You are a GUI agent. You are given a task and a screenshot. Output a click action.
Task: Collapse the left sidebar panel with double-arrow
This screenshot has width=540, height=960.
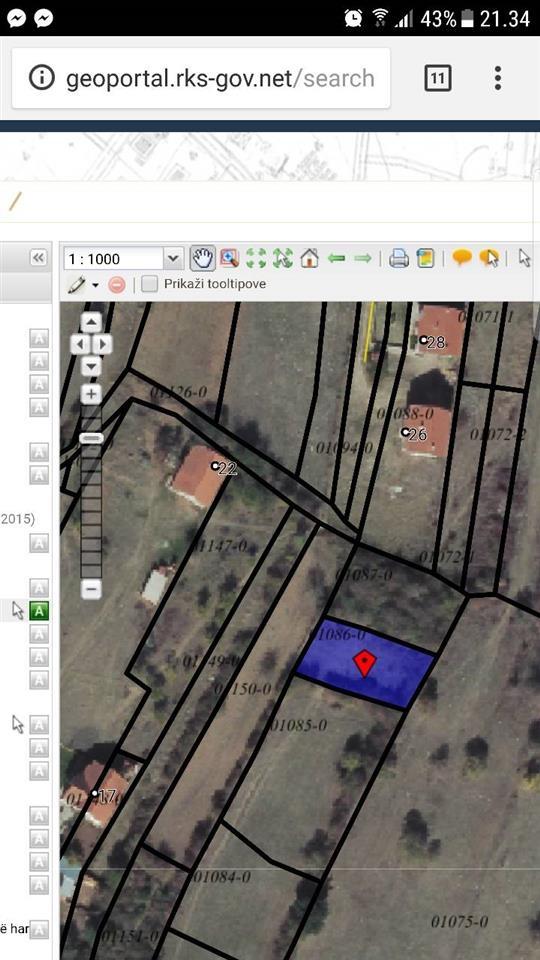pyautogui.click(x=39, y=258)
